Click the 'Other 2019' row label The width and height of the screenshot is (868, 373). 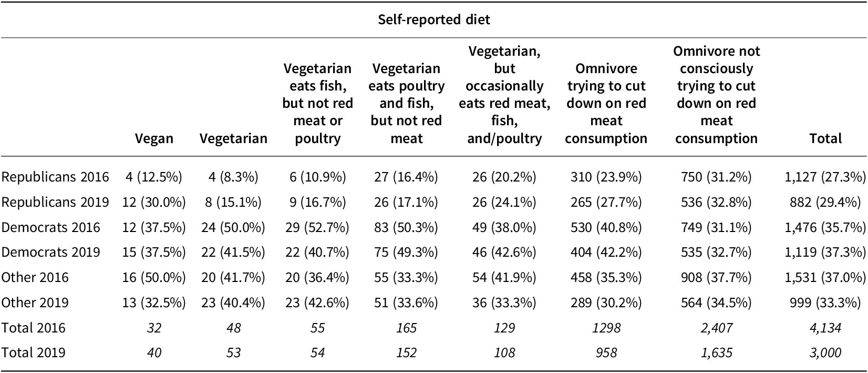click(x=35, y=303)
